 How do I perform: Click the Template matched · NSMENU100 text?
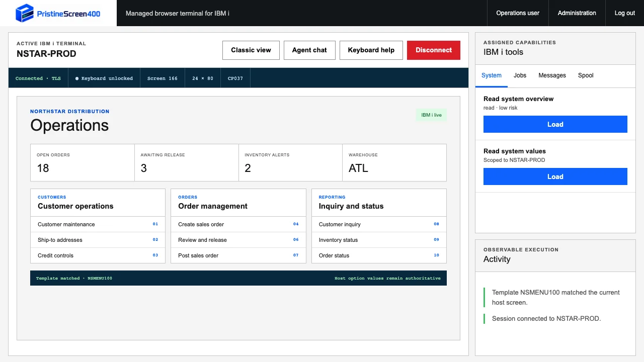(x=74, y=278)
